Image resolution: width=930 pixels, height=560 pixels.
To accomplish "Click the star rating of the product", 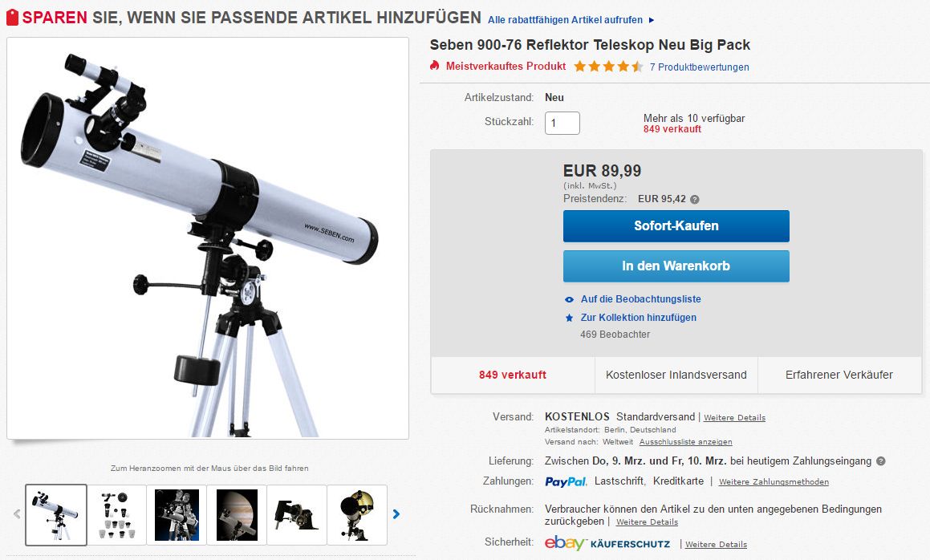I will 608,67.
